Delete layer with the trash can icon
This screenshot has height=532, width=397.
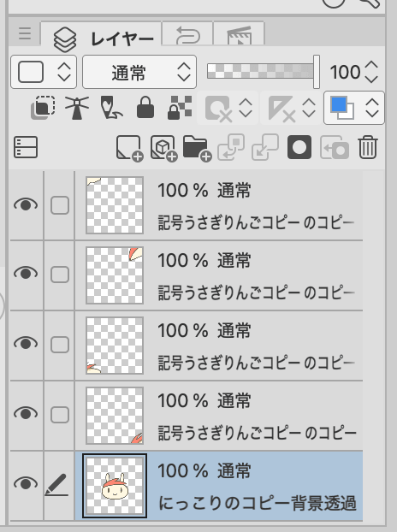point(368,147)
